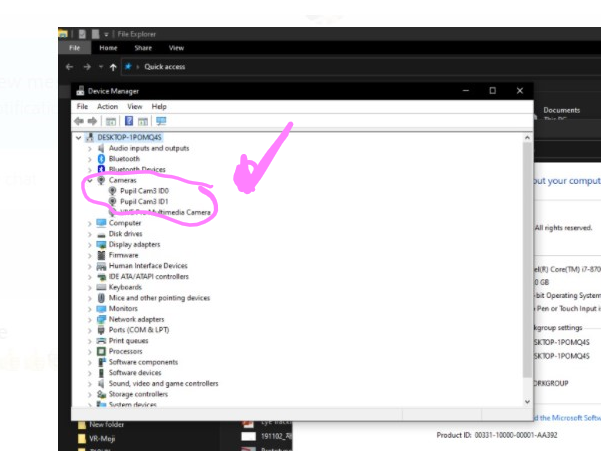Click the Forward arrow in Device Manager toolbar

(x=92, y=121)
